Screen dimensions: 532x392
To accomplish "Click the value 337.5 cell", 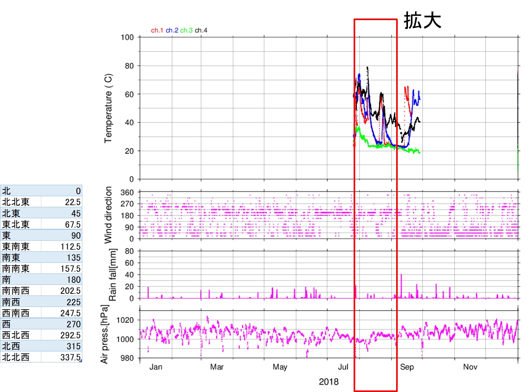I will [x=62, y=357].
